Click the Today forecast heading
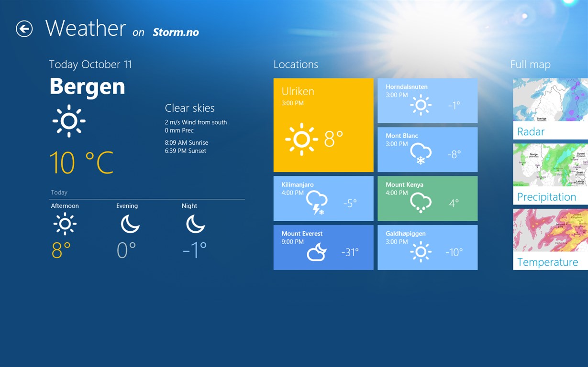Image resolution: width=588 pixels, height=367 pixels. click(x=59, y=193)
